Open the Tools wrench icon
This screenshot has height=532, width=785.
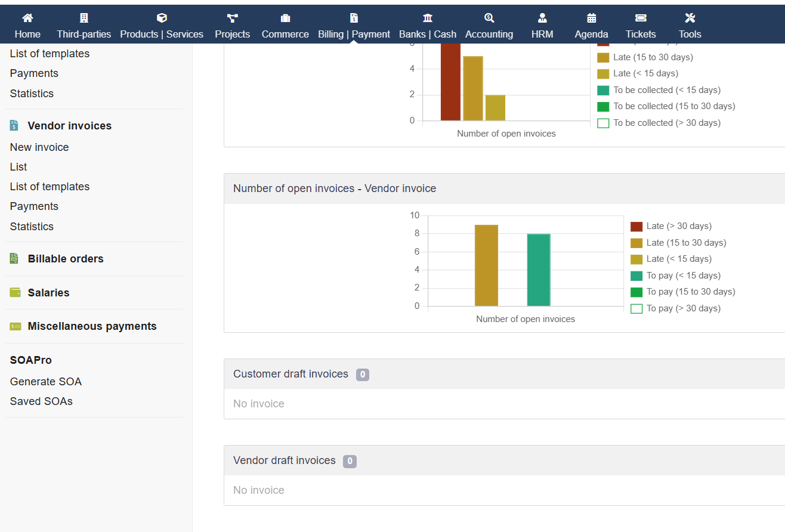pyautogui.click(x=690, y=18)
